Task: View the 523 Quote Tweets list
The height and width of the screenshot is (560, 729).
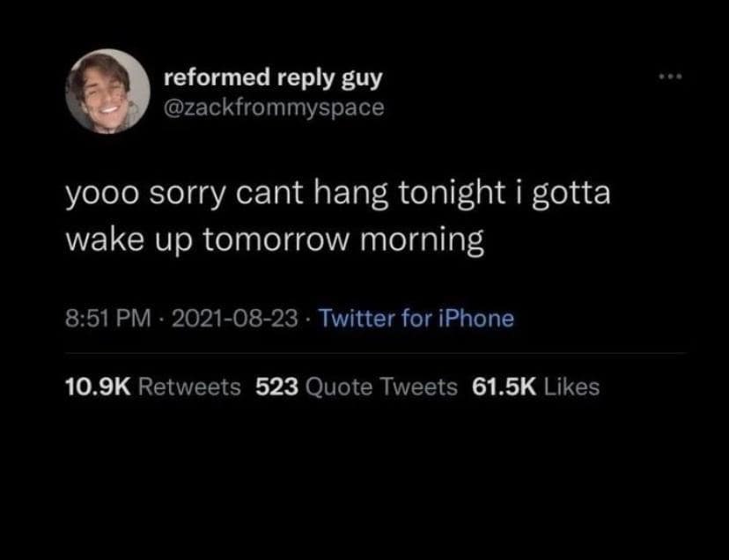Action: [x=357, y=387]
